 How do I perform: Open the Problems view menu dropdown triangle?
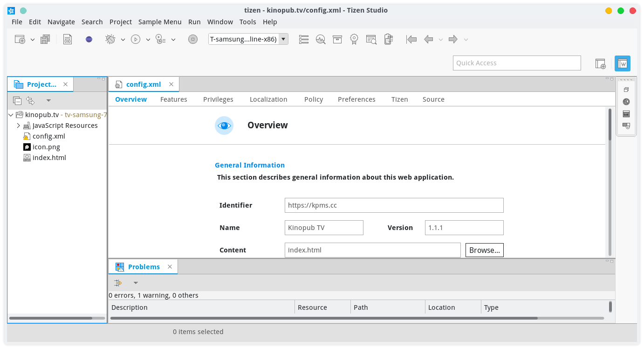point(136,283)
